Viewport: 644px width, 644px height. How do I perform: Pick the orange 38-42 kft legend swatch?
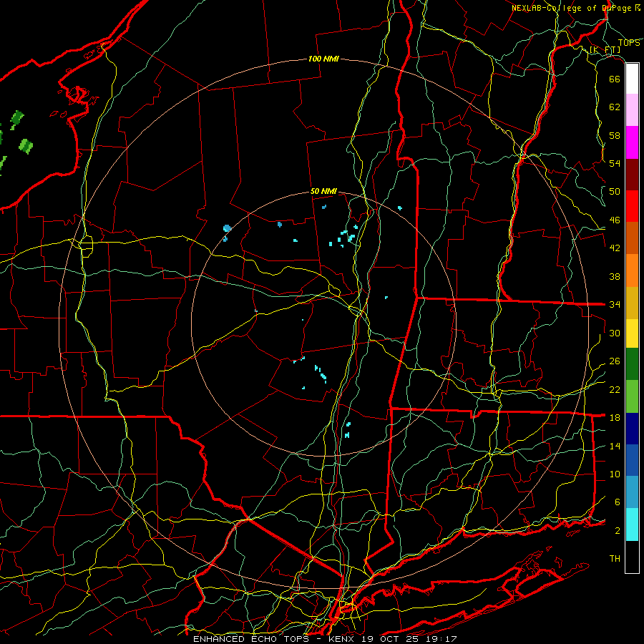point(632,270)
